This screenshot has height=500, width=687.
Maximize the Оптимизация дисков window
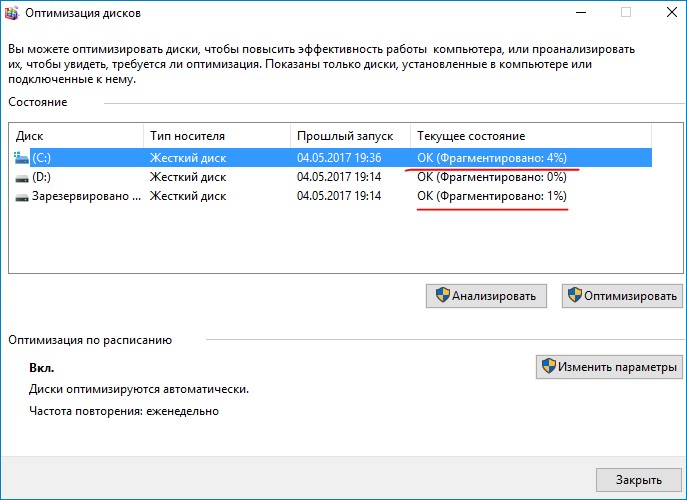coord(626,14)
